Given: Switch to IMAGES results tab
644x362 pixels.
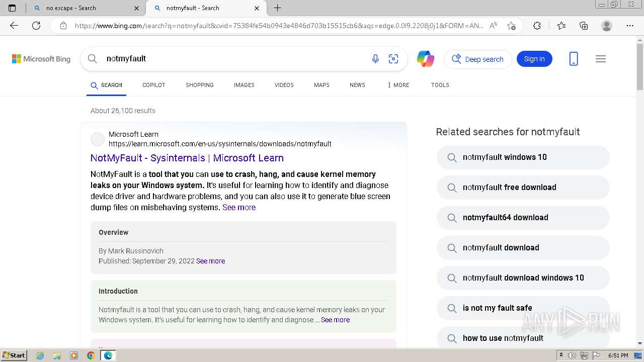Looking at the screenshot, I should [x=244, y=85].
